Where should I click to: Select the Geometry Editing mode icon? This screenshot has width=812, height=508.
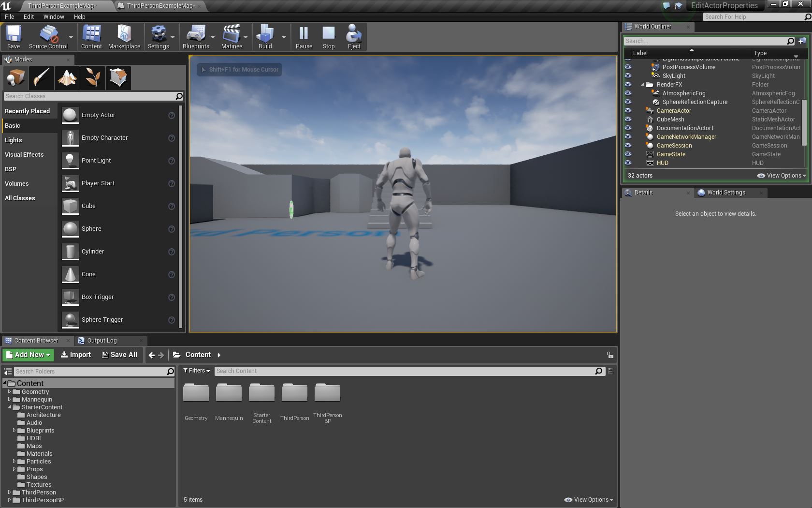coord(118,77)
